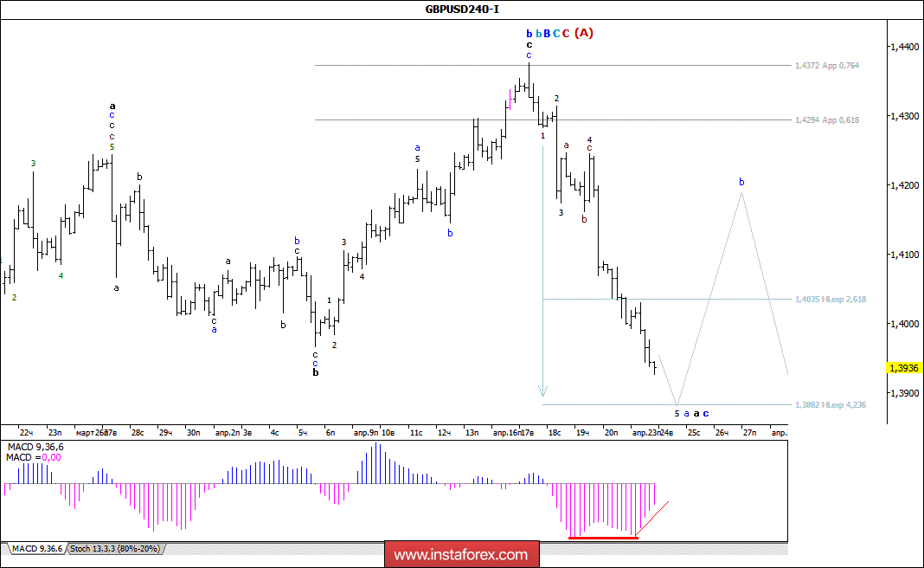Click the 1,4000 price axis value
The image size is (924, 568).
click(905, 324)
